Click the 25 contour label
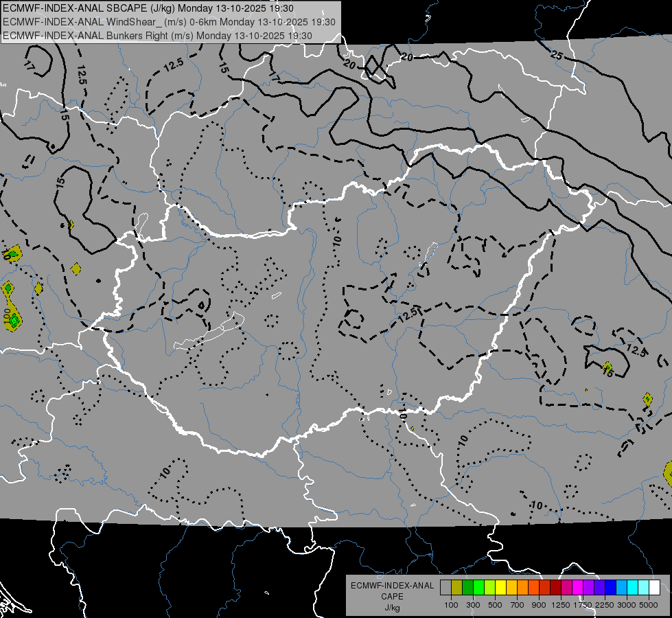 tap(556, 55)
